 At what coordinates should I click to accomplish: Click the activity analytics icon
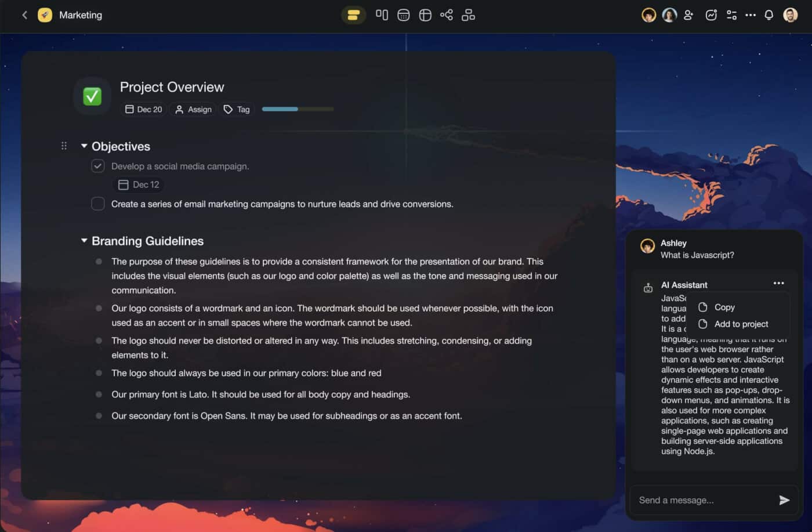tap(711, 15)
